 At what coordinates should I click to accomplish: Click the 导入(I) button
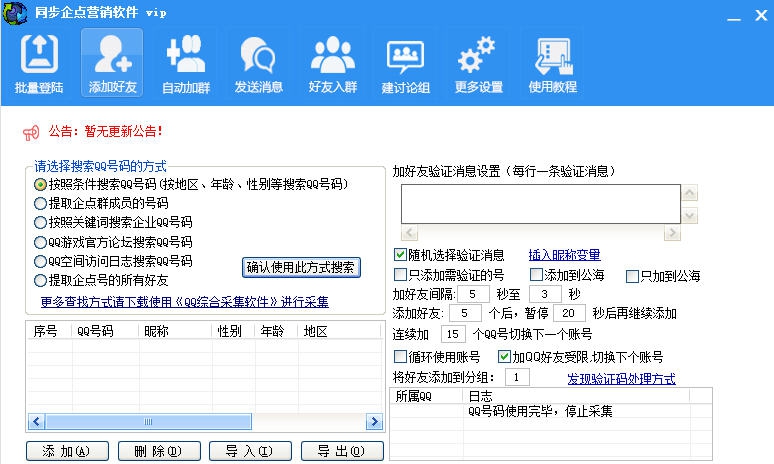tap(250, 451)
